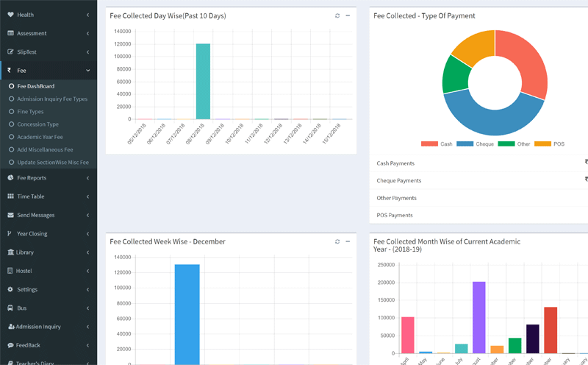
Task: Select the Add Miscellaneous Fee bullet
Action: coord(11,149)
